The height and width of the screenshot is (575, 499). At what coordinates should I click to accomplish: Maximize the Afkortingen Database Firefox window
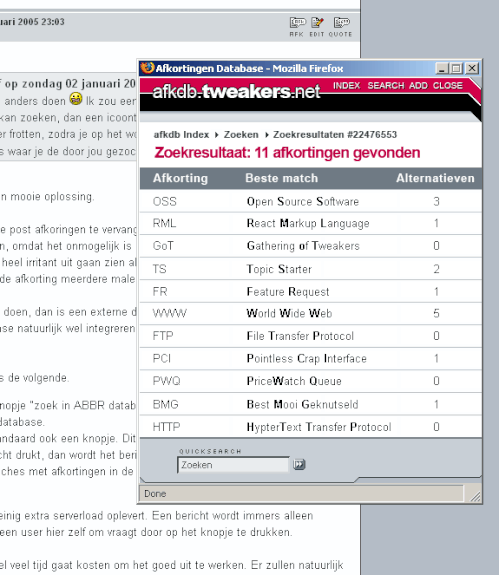456,69
